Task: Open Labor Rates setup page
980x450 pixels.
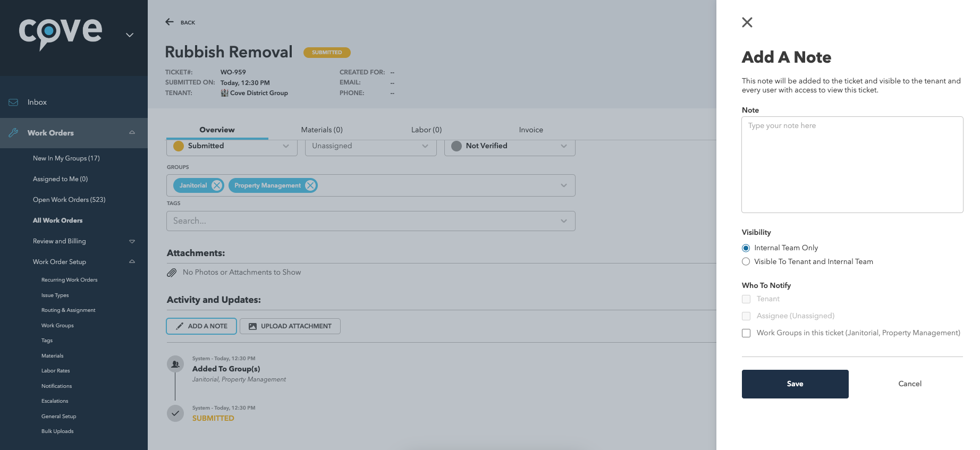Action: (55, 371)
